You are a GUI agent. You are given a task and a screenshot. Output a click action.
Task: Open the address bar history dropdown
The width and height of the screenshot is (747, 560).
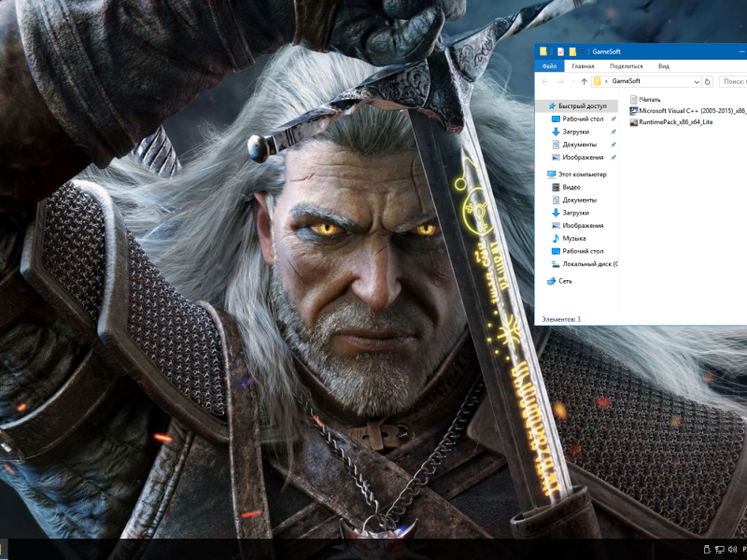[697, 82]
